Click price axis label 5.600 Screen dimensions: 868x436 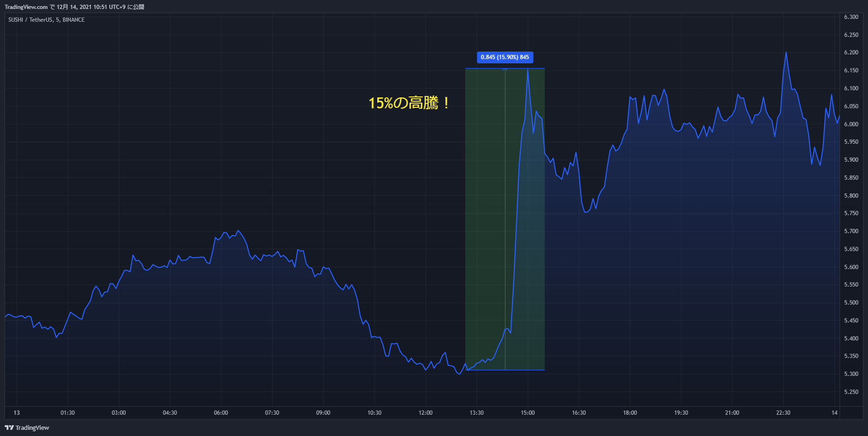851,267
